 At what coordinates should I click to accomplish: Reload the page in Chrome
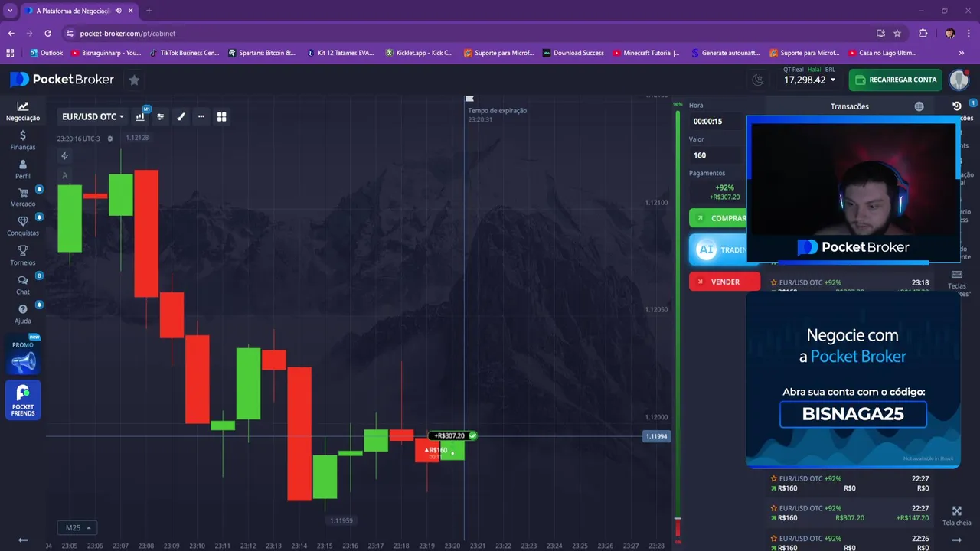coord(47,34)
